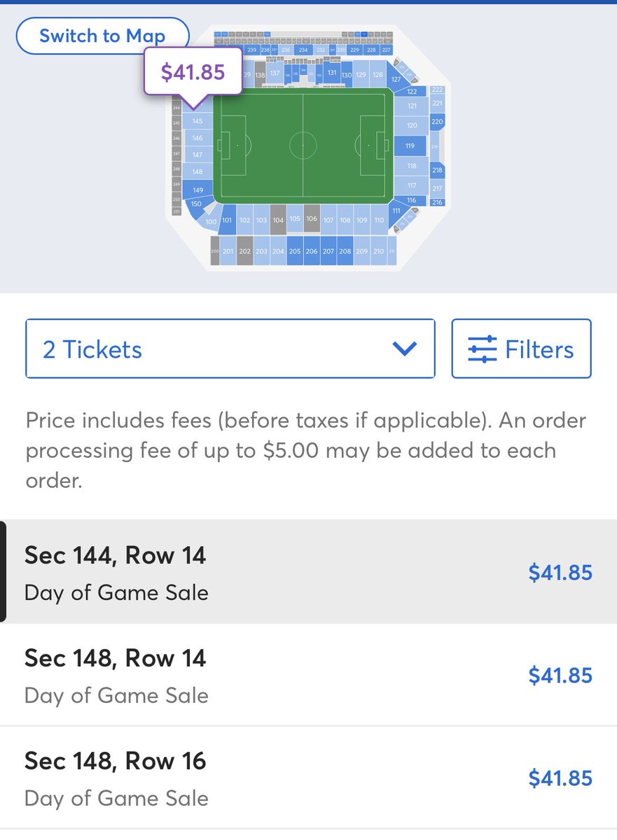Select section 205 in the lower stand
Viewport: 617px width, 840px height.
[x=295, y=251]
